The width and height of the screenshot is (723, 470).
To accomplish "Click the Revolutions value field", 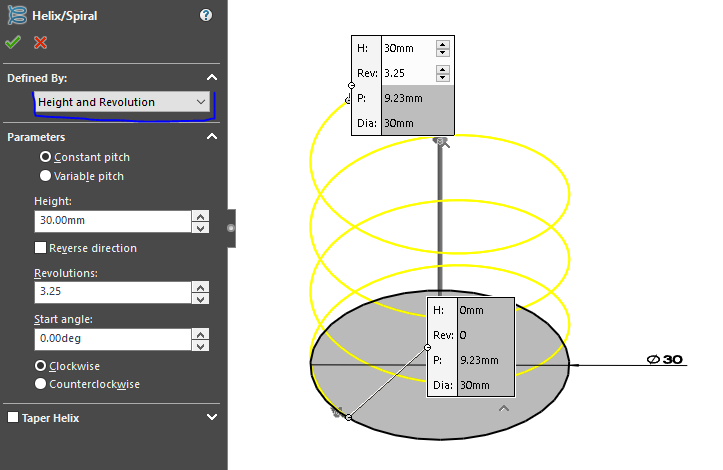I will click(x=113, y=292).
